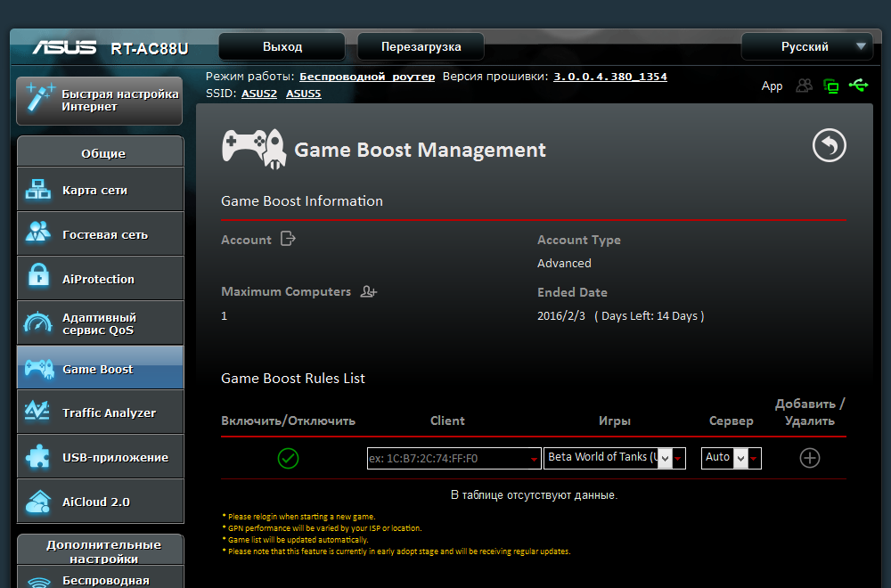The image size is (891, 588).
Task: Click the App label in status bar
Action: point(772,86)
